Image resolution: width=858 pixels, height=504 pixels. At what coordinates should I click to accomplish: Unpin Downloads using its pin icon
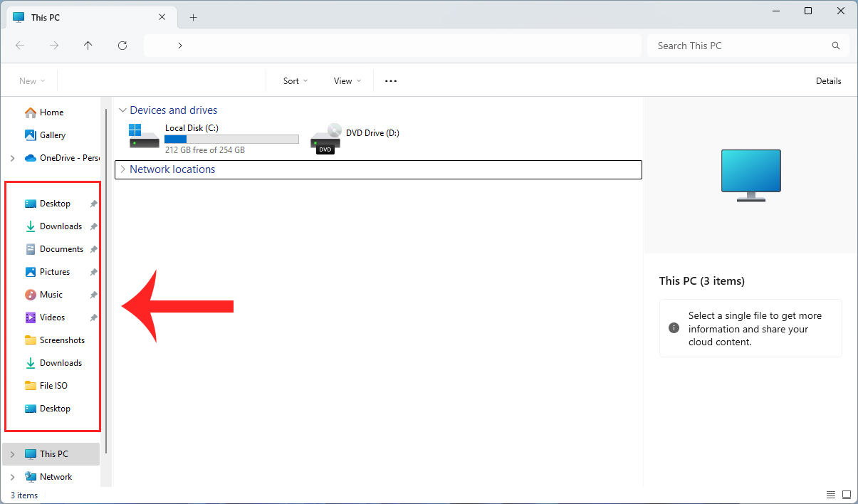coord(93,226)
